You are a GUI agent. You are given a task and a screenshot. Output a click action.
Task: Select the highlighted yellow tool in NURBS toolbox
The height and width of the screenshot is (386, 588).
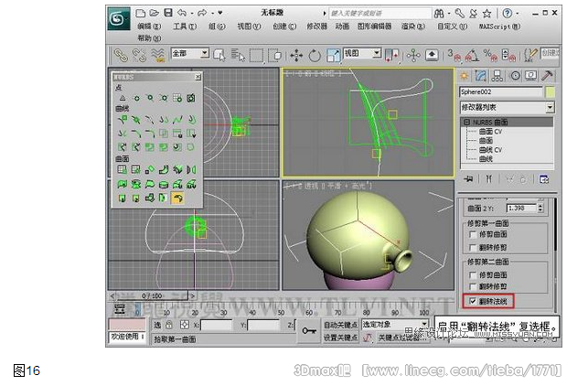(177, 198)
